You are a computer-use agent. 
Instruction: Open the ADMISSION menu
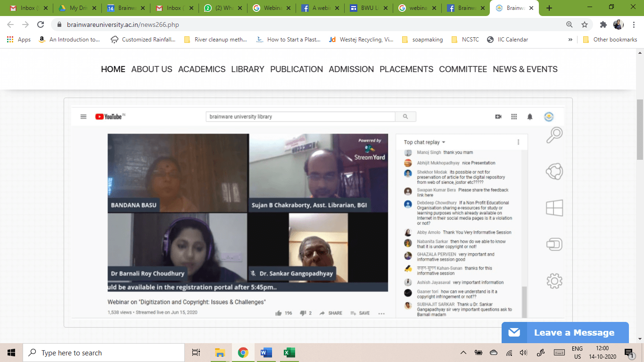point(351,69)
